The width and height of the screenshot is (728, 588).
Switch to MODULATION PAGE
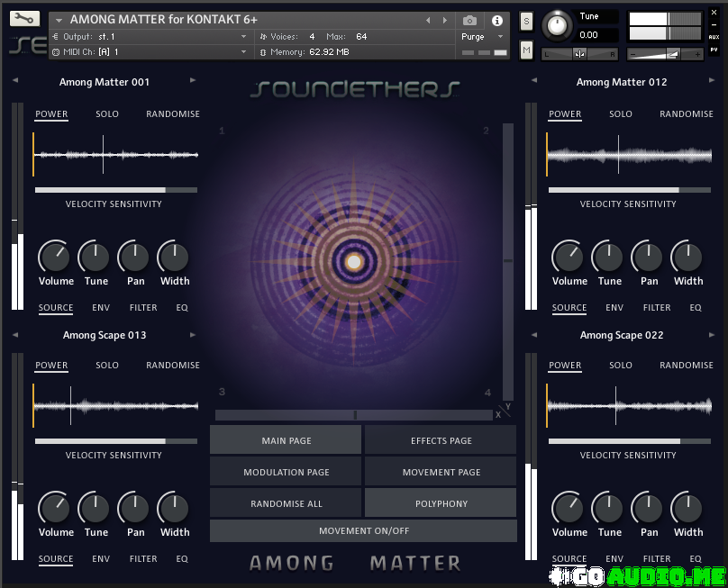(286, 472)
